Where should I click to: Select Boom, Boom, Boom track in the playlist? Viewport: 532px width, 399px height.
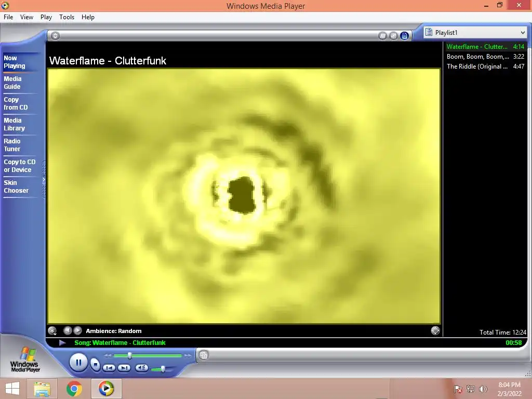pos(486,56)
